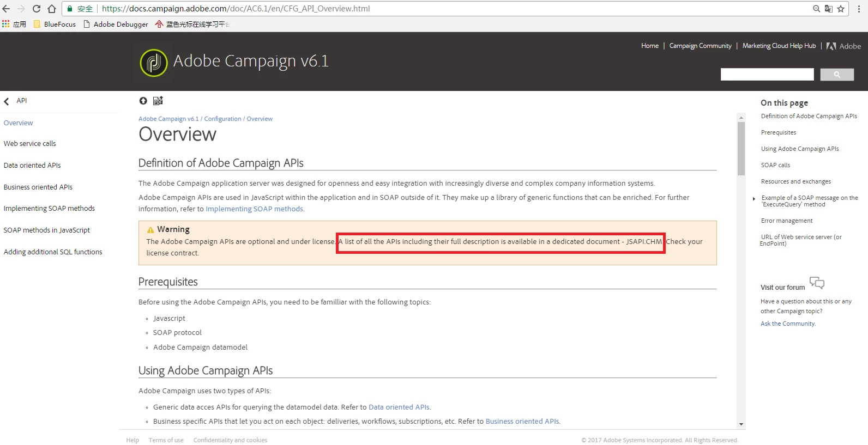Open Confidentiality and cookies link
868x445 pixels.
click(230, 440)
